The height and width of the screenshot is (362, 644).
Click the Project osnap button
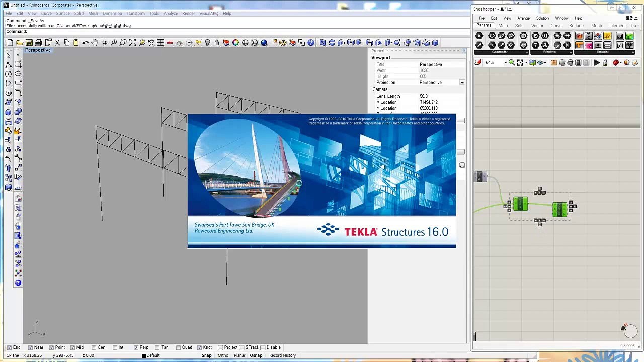click(228, 347)
